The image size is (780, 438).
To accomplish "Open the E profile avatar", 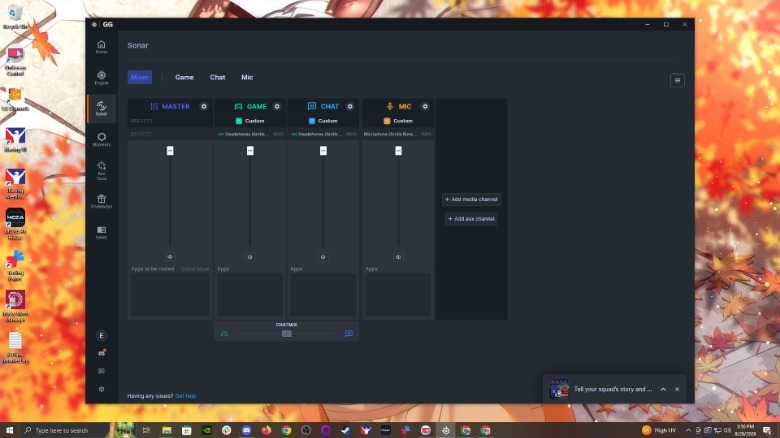I will pyautogui.click(x=101, y=335).
